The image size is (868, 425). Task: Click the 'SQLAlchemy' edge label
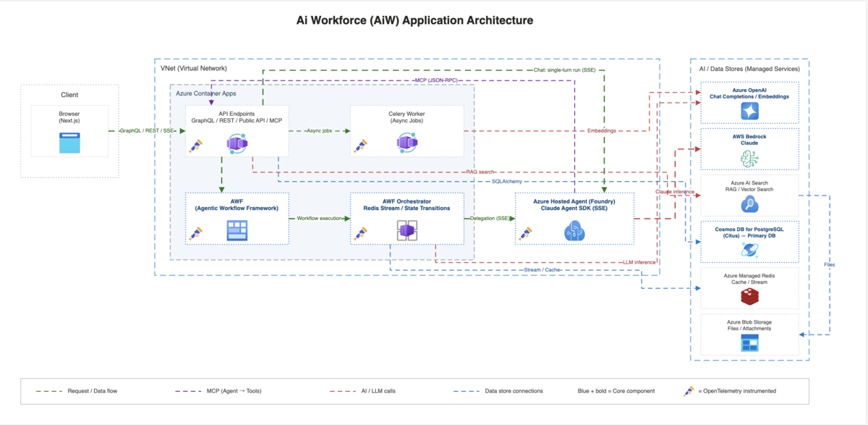pos(506,181)
